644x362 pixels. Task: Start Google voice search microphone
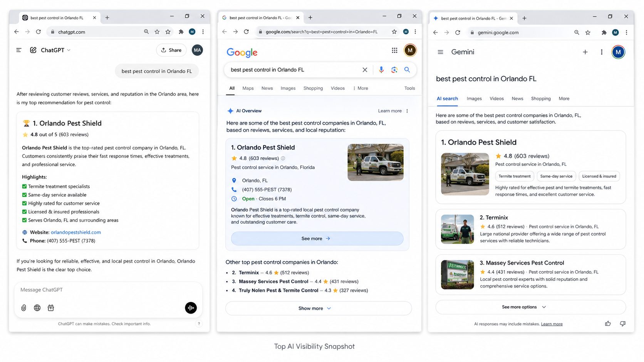point(381,70)
